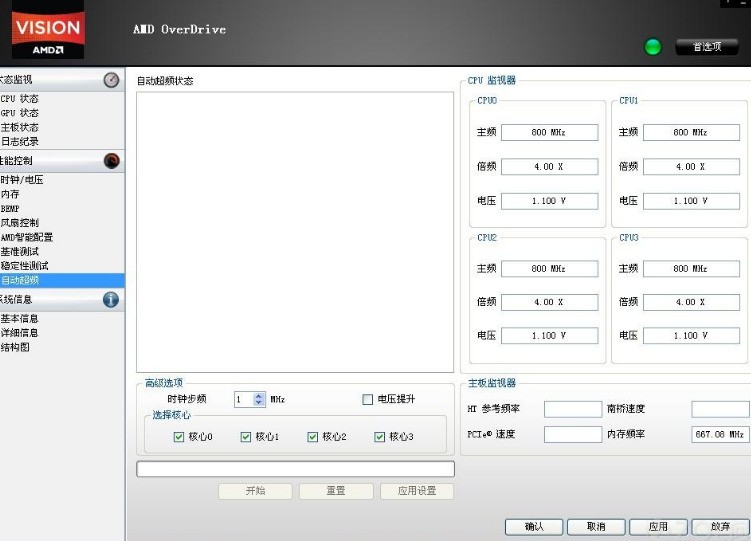Uncheck the 核心2 checkbox
Screen dimensions: 751x541
[x=313, y=437]
